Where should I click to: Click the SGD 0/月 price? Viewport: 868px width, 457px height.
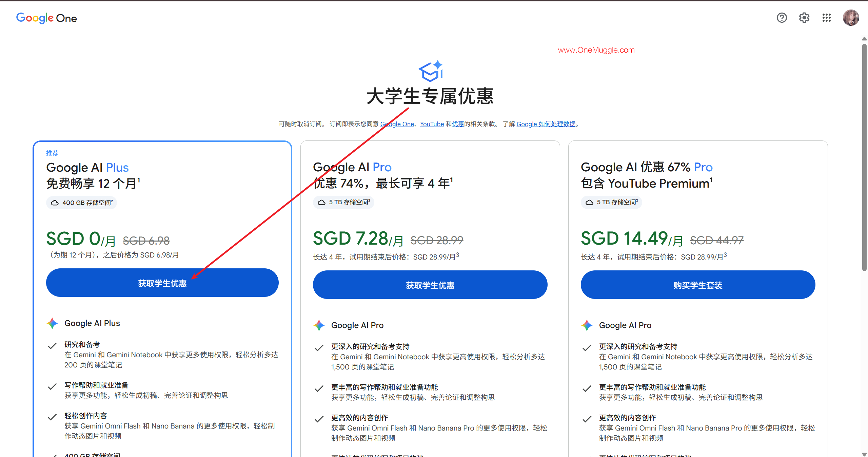pos(81,239)
